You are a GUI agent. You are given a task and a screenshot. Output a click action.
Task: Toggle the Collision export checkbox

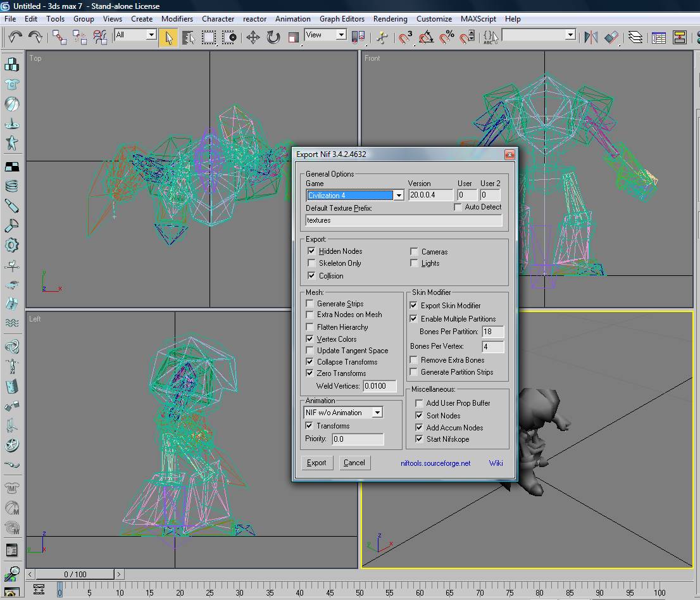click(311, 275)
